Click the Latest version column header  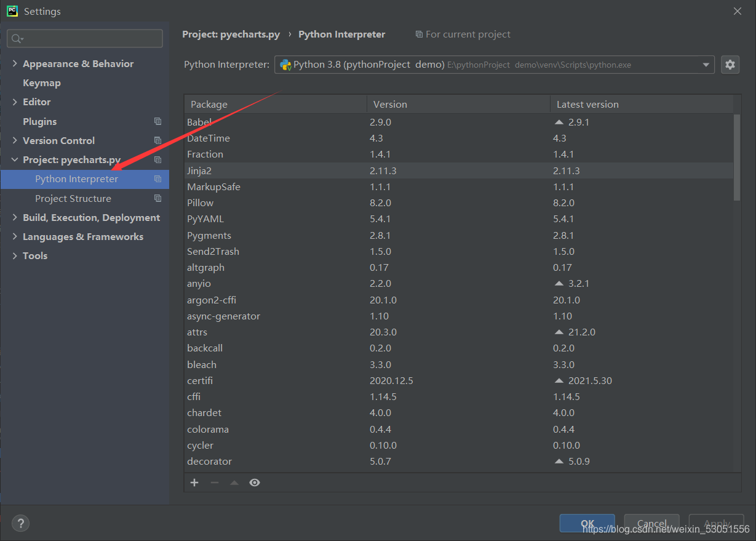pyautogui.click(x=642, y=104)
